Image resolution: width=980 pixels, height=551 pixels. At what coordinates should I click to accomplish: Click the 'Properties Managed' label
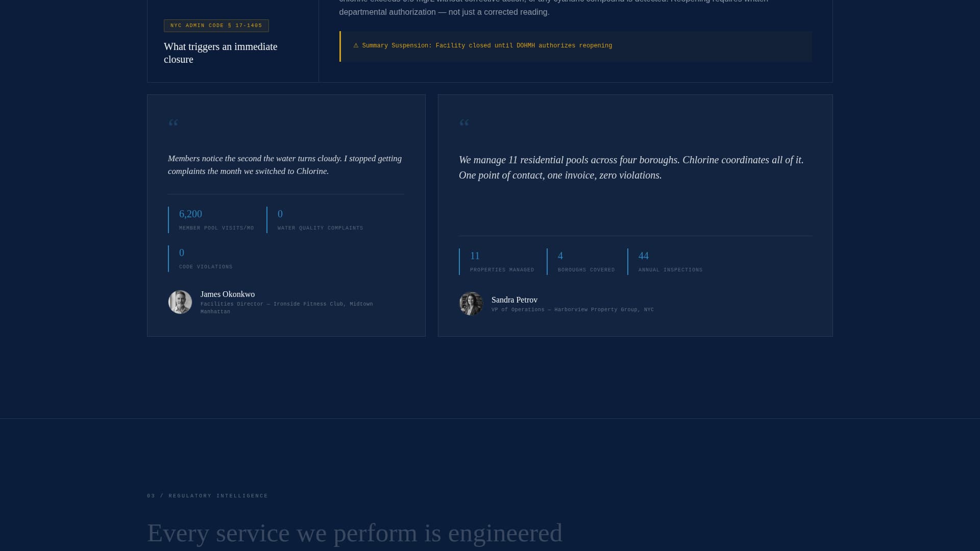502,270
